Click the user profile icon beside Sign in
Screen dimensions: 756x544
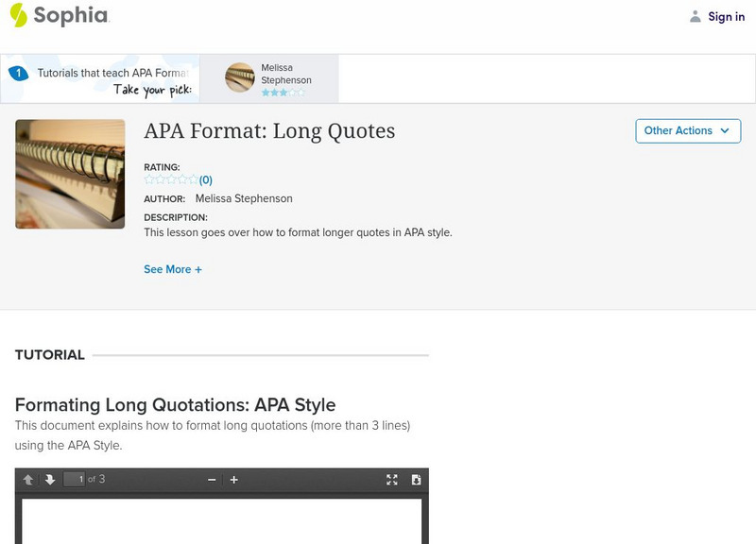[x=695, y=16]
